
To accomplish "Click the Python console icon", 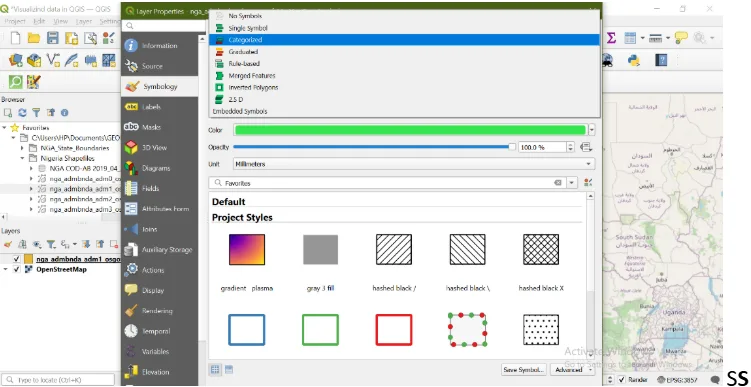I will [x=634, y=60].
